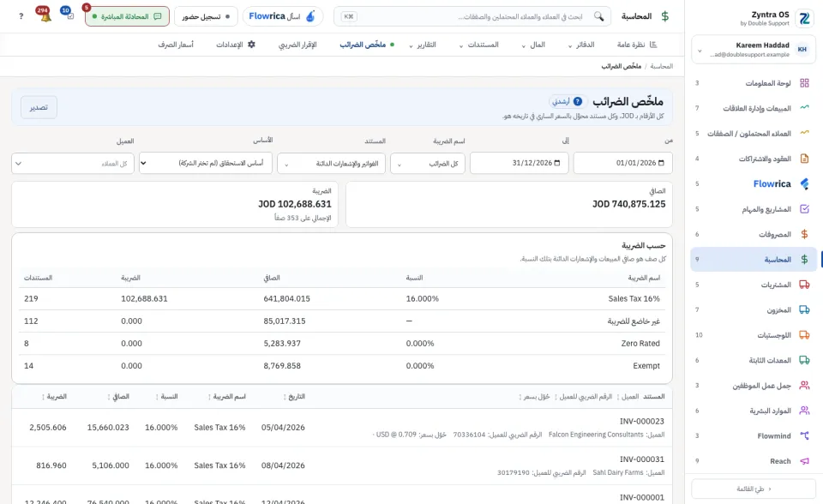
Task: Expand the Kareem Haddad account switcher
Action: 754,50
